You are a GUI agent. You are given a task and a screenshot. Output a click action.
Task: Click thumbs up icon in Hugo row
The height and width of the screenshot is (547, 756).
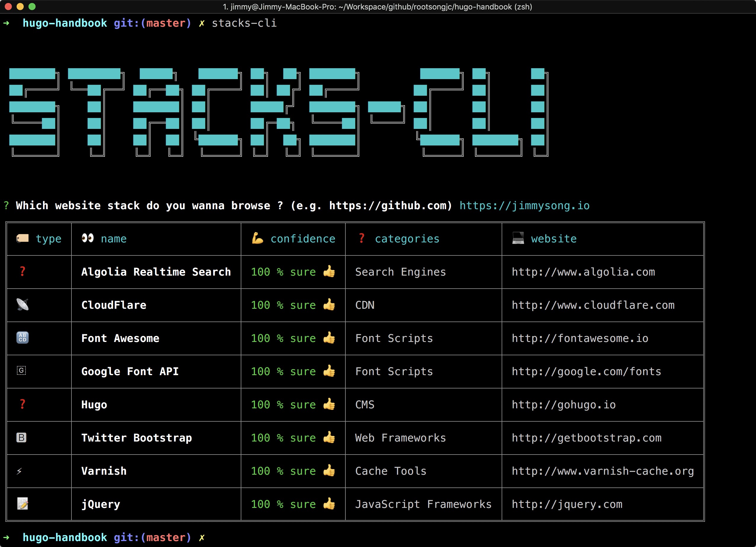pos(329,404)
